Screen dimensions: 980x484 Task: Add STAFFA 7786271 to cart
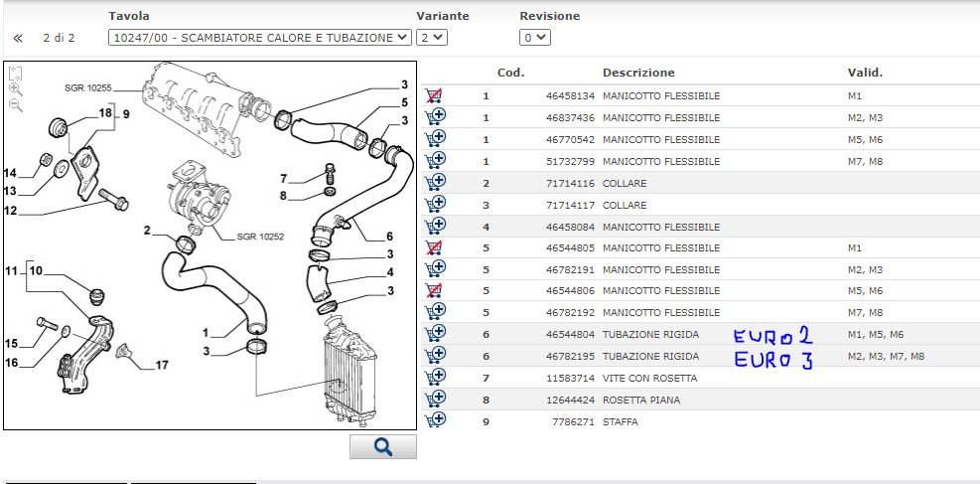434,421
